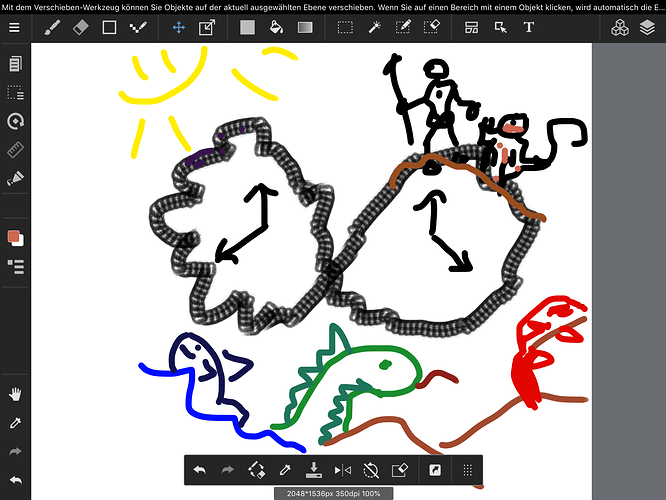Click the foreground color swatch
The height and width of the screenshot is (500, 666).
point(15,238)
